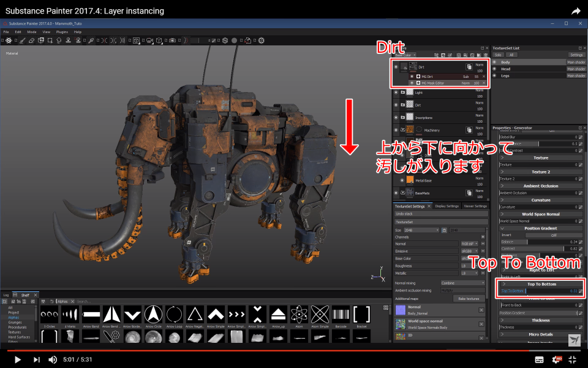Select the Eraser tool
The width and height of the screenshot is (588, 368).
32,40
